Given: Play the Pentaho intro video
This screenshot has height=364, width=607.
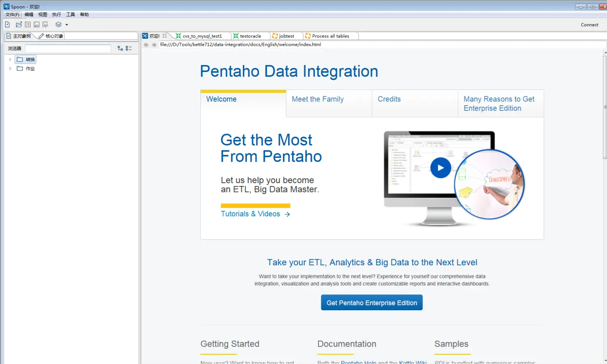Looking at the screenshot, I should tap(441, 168).
